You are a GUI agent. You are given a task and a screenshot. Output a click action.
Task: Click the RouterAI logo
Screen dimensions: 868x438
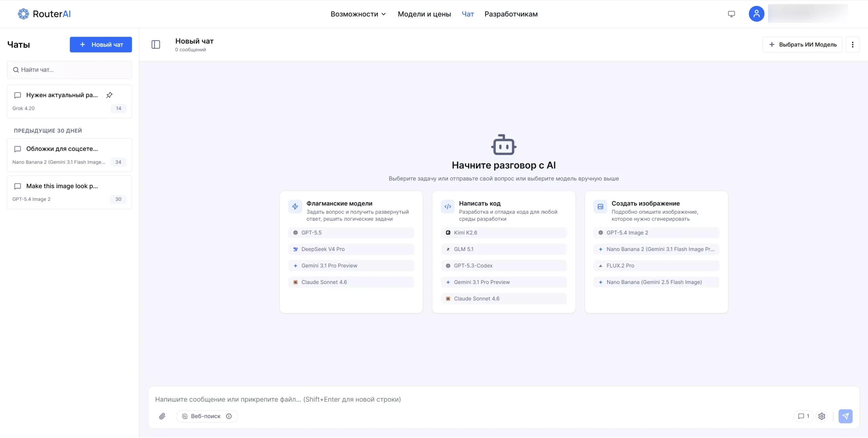click(x=44, y=14)
